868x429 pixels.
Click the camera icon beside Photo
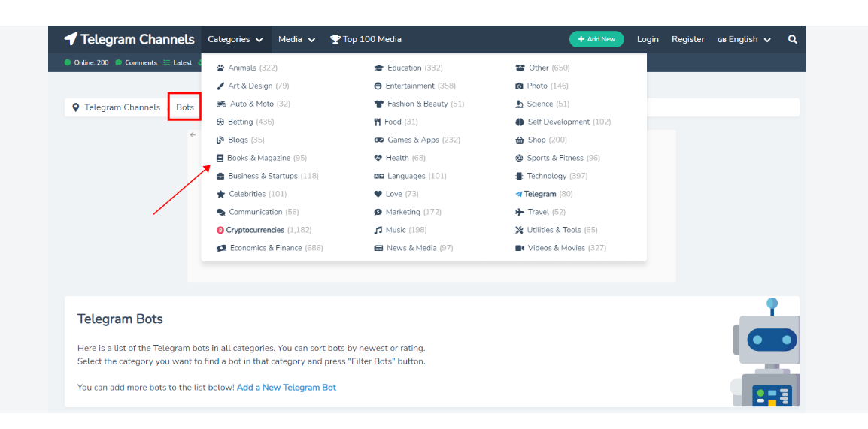point(519,86)
